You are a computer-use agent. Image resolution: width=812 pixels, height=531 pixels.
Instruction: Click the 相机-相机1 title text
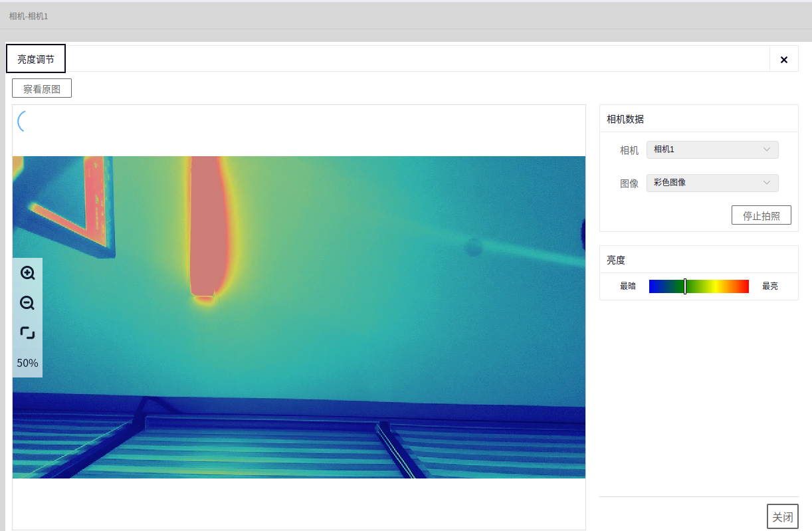coord(29,16)
